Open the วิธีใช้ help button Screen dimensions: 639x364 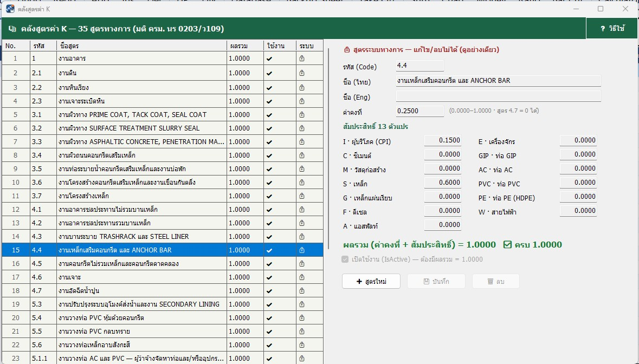pos(612,29)
